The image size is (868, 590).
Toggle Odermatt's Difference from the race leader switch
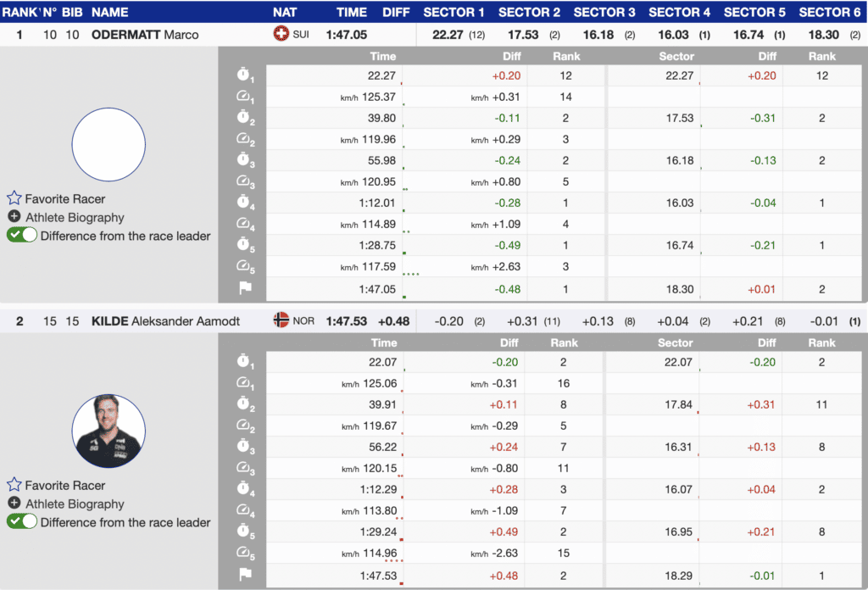click(22, 236)
